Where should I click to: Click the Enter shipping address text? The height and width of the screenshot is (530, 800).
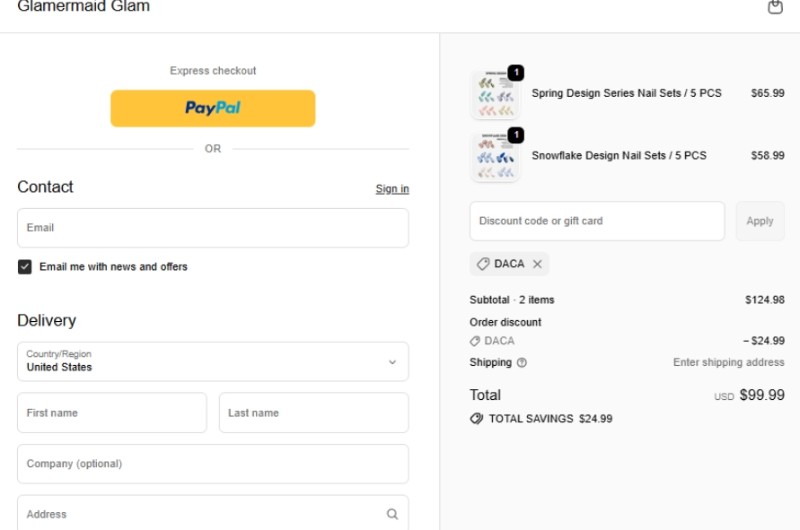pyautogui.click(x=729, y=362)
